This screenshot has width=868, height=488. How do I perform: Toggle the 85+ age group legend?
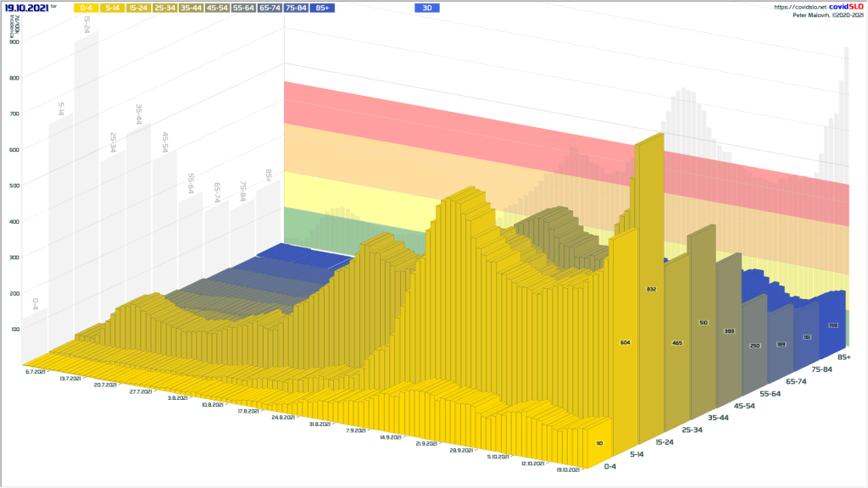(322, 8)
